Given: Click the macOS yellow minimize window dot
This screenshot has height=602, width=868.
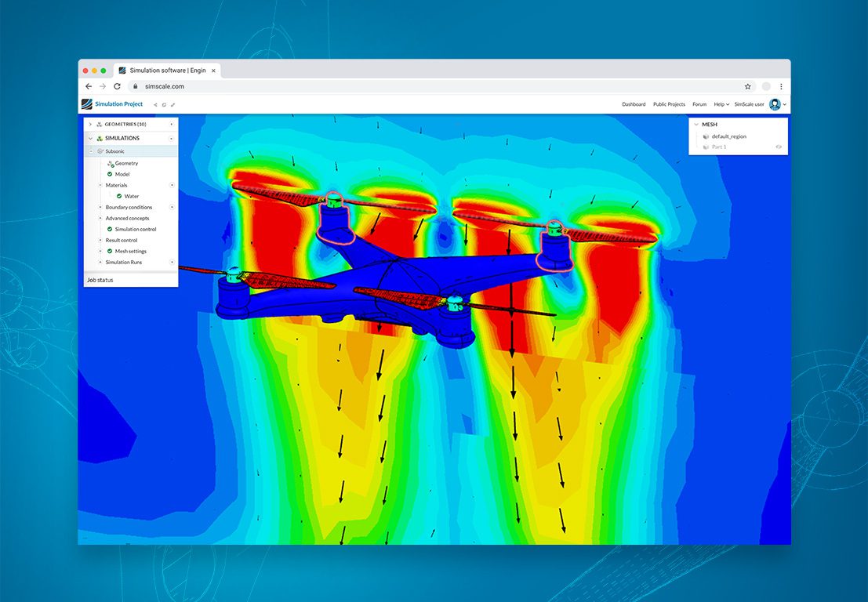Looking at the screenshot, I should tap(95, 71).
